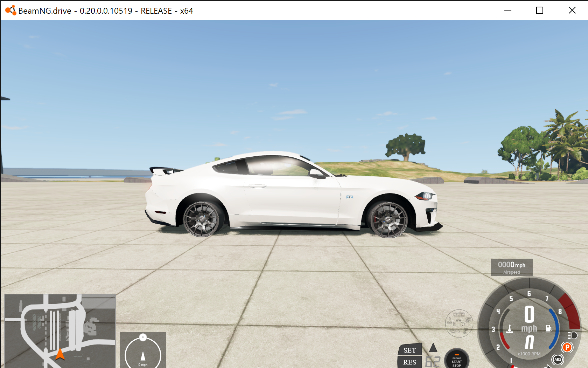The image size is (588, 368).
Task: Click the minimap road overview
Action: coord(60,331)
